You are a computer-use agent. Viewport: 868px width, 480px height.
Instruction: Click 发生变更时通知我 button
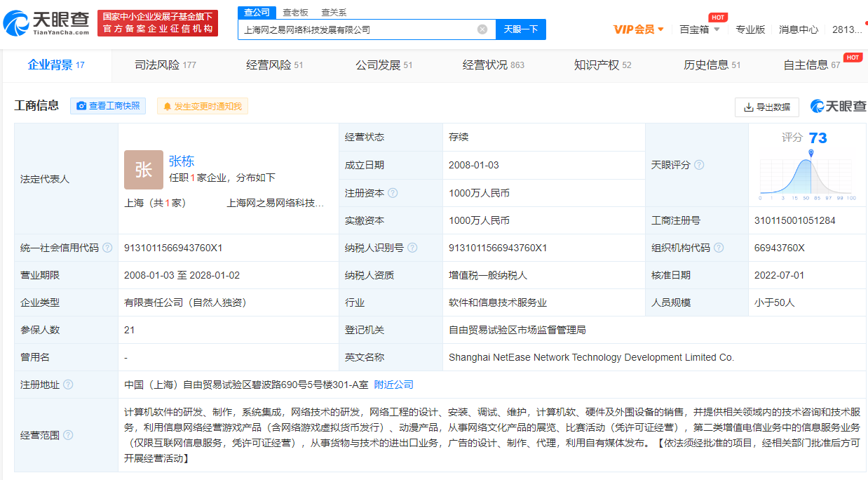(x=203, y=106)
